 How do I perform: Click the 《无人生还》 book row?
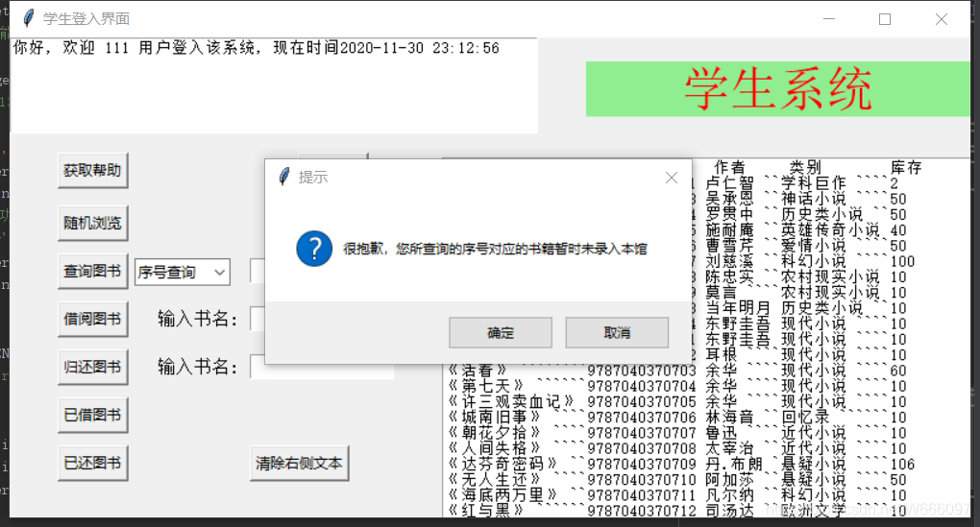(677, 480)
